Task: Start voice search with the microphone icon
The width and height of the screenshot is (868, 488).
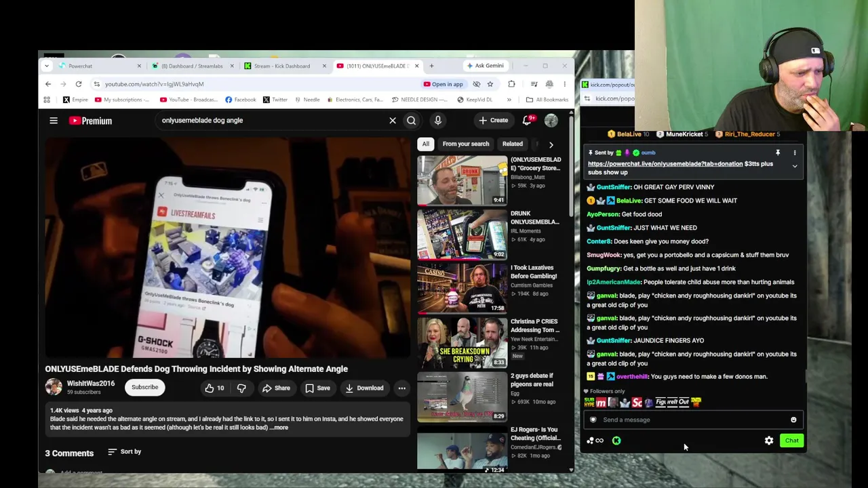Action: click(437, 121)
